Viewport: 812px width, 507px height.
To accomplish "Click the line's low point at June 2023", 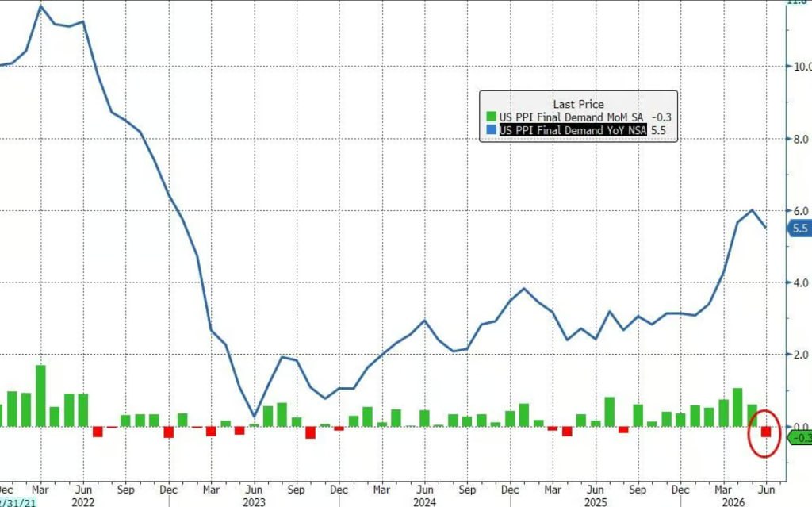I will coord(255,416).
